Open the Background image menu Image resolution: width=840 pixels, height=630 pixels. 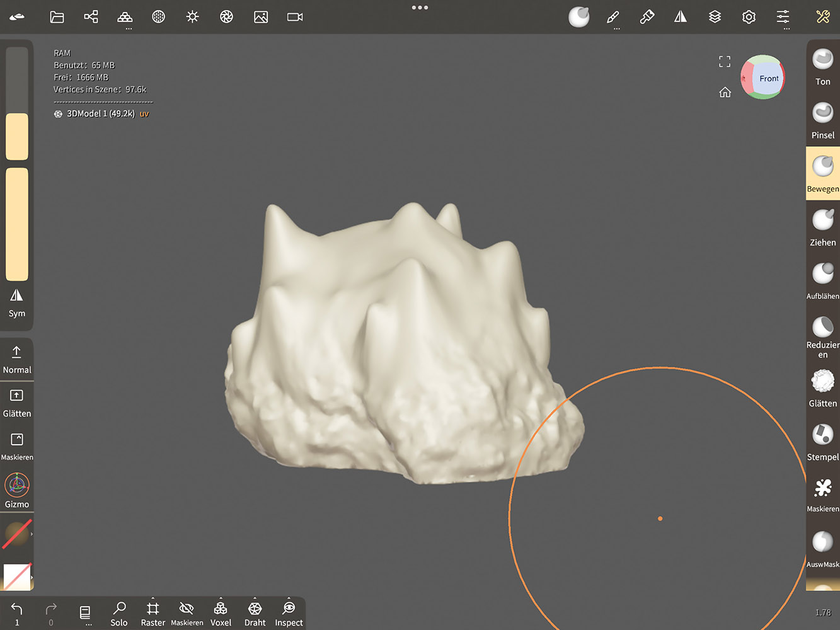[261, 17]
